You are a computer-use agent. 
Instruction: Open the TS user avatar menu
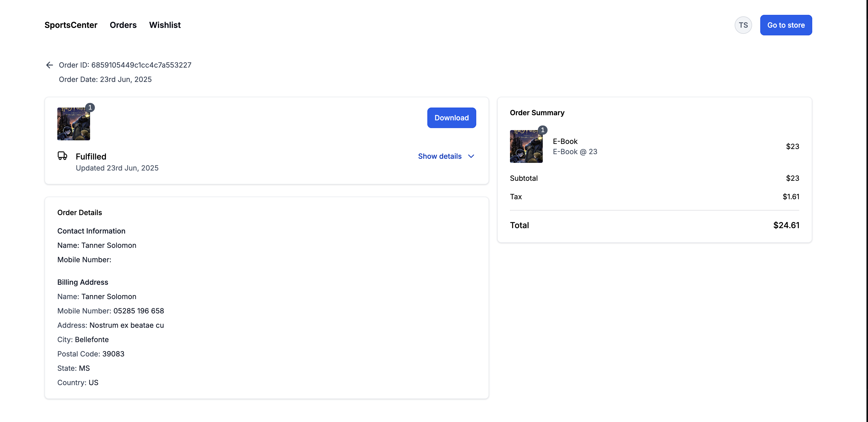743,25
